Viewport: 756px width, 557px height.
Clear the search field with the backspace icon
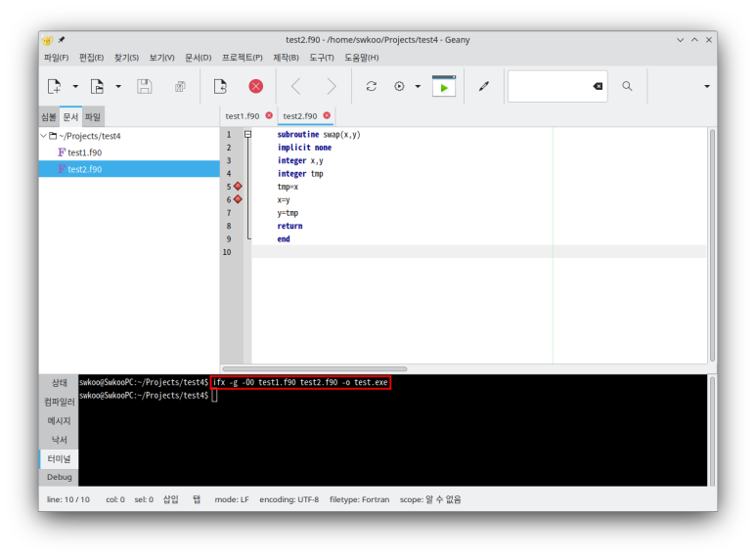tap(598, 86)
